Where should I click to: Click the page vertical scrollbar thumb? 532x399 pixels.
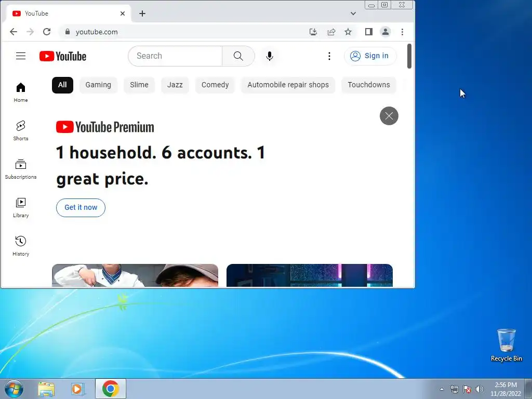click(409, 56)
